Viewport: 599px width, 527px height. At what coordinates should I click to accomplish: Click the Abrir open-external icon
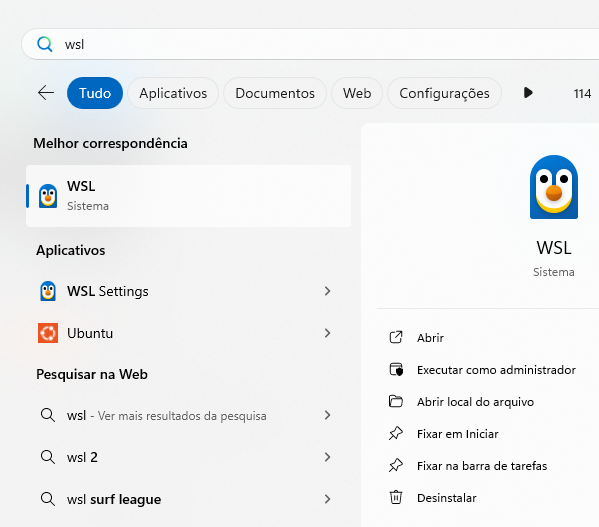396,337
